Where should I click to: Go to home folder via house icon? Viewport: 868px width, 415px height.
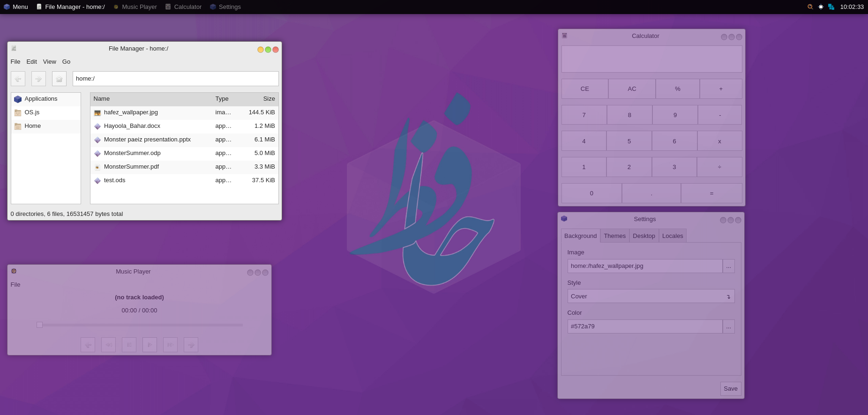coord(59,79)
